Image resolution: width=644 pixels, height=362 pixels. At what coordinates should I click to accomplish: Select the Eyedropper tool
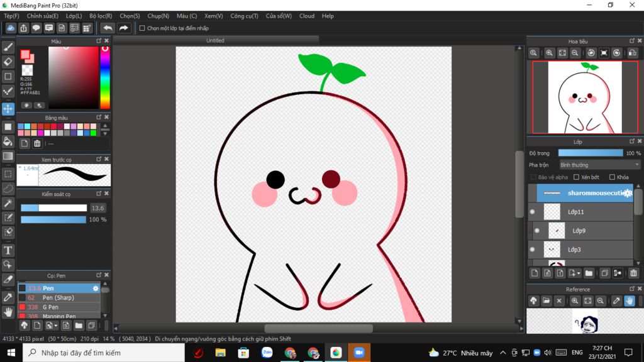8,297
